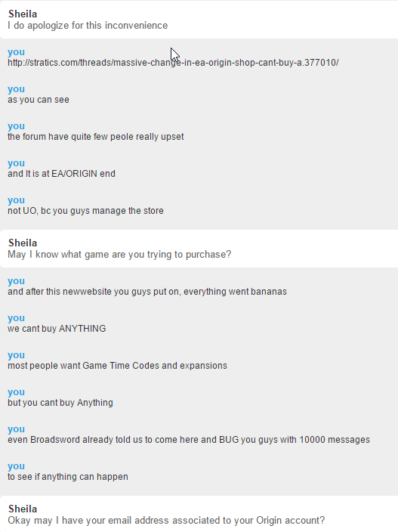Screen dimensions: 398x532
Task: Click the message 'but you cant buy Anything'
Action: click(60, 403)
